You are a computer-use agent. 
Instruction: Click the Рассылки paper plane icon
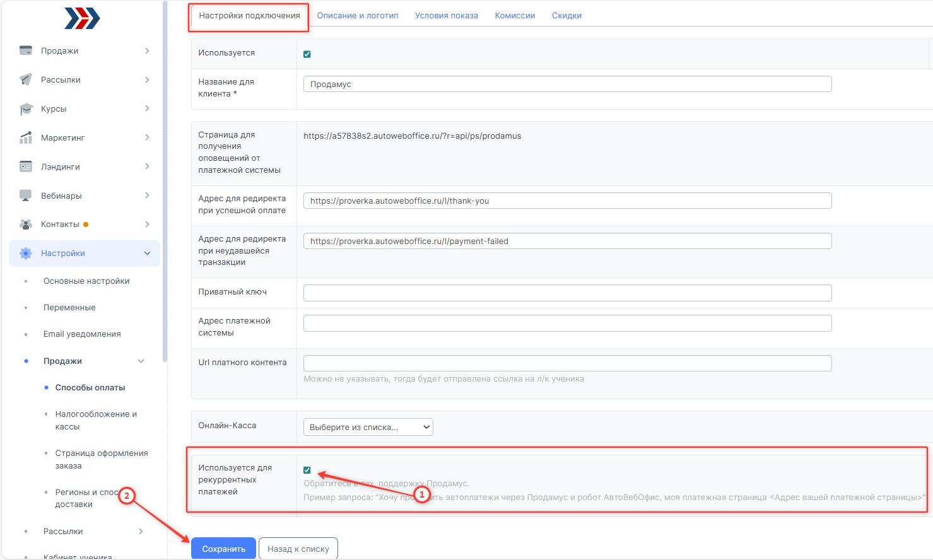[26, 79]
